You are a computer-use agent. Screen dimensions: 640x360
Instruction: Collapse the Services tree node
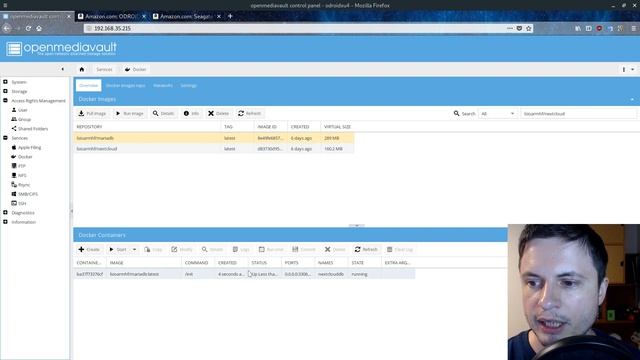click(5, 138)
